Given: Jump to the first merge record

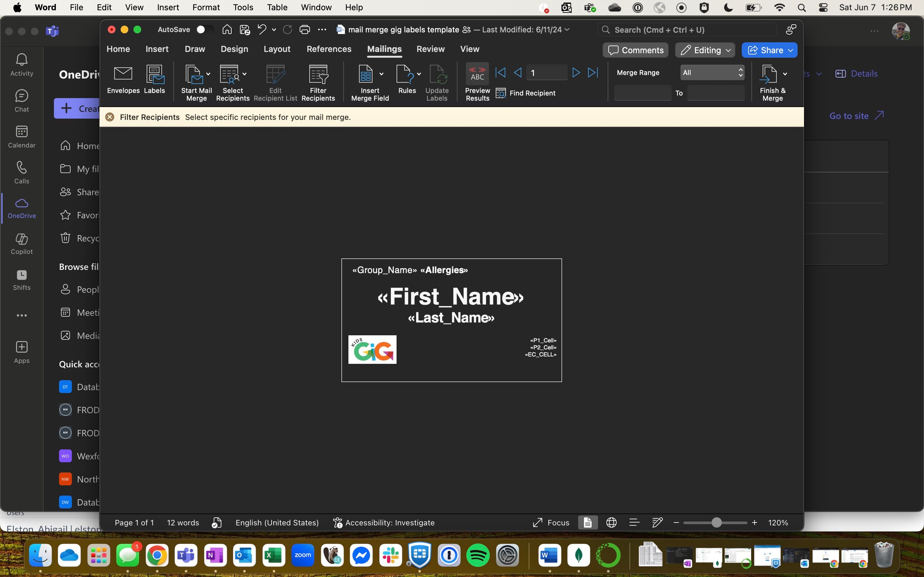Looking at the screenshot, I should tap(501, 72).
